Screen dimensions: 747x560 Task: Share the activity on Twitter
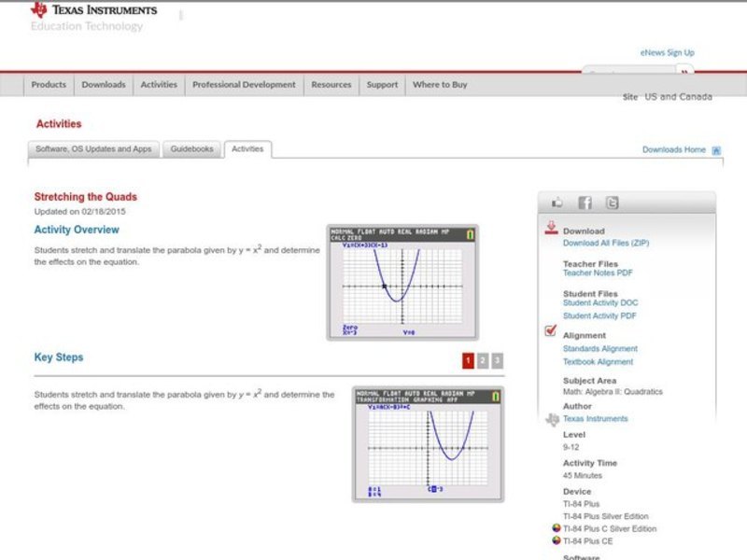click(612, 203)
